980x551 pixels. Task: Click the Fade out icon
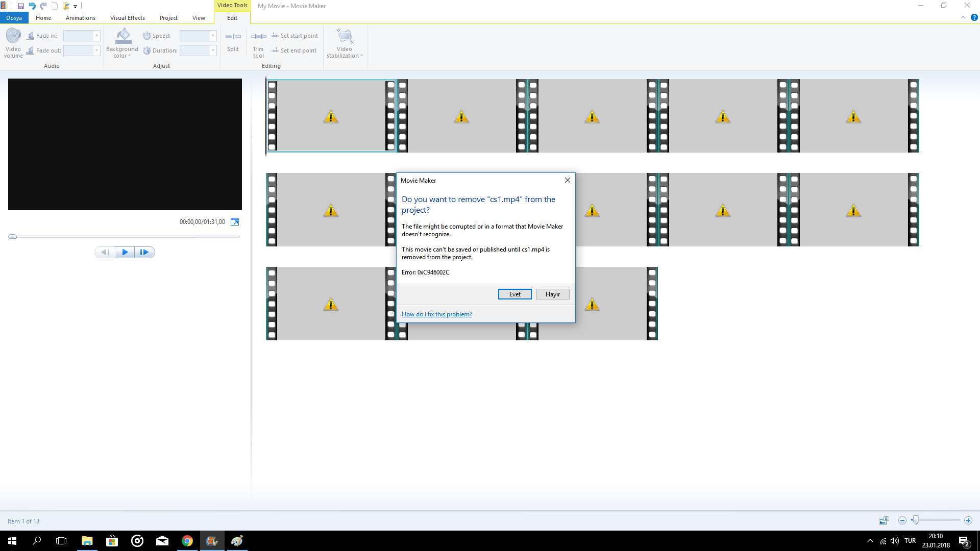click(x=31, y=51)
